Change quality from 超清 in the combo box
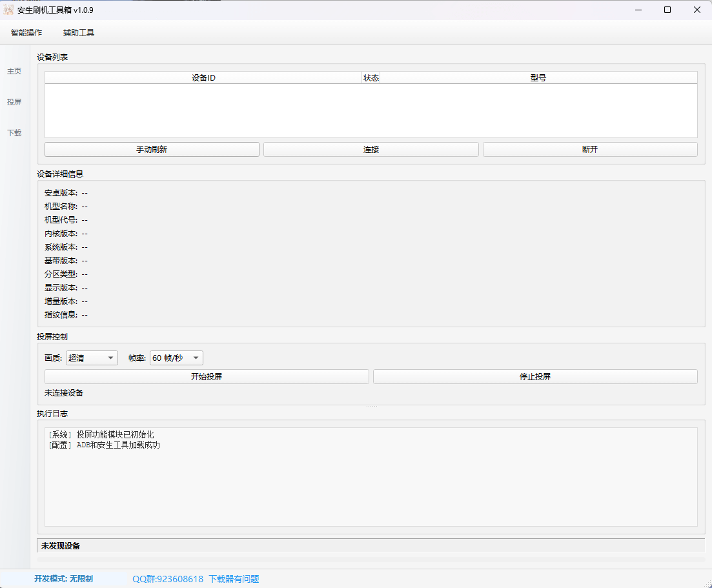This screenshot has height=588, width=712. (91, 358)
